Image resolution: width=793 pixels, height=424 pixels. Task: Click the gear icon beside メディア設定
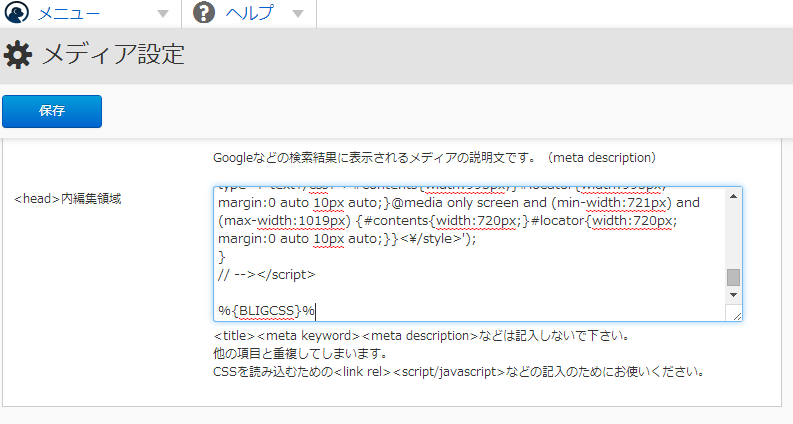tap(18, 54)
